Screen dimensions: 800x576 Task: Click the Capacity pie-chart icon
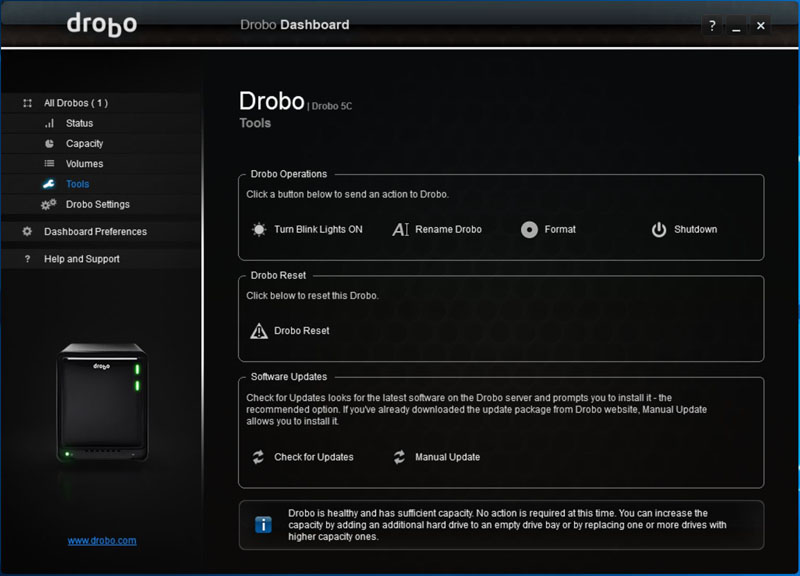pos(49,144)
